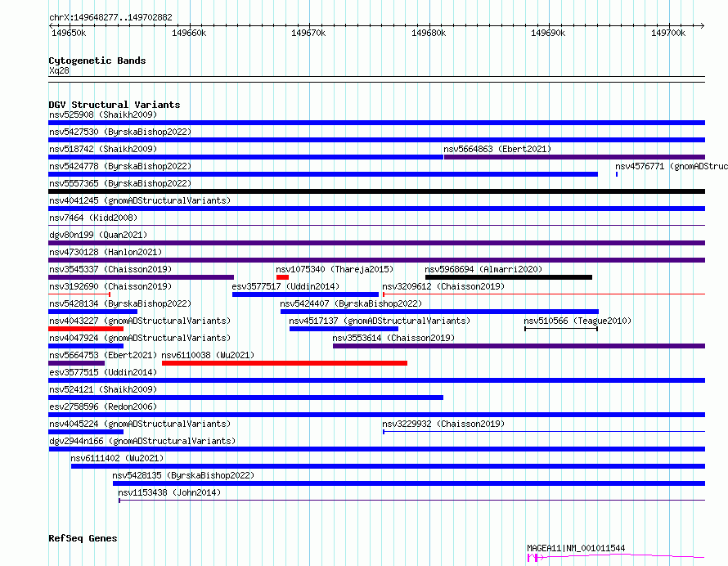Select dgv80n199 (Quan2021) variant
The height and width of the screenshot is (566, 728).
pos(98,235)
